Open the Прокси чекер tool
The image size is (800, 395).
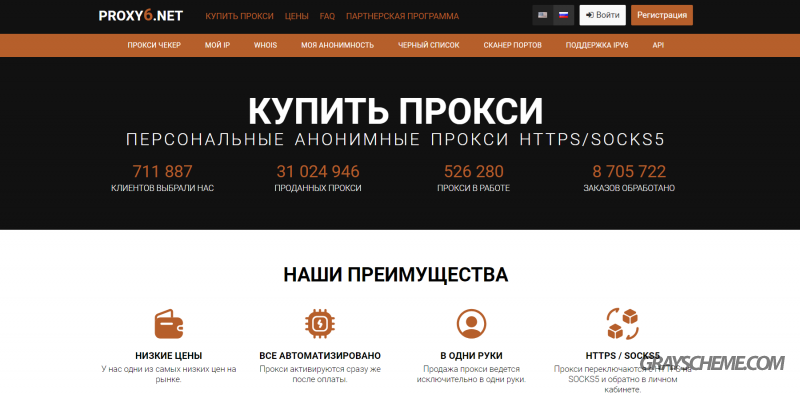click(x=154, y=45)
